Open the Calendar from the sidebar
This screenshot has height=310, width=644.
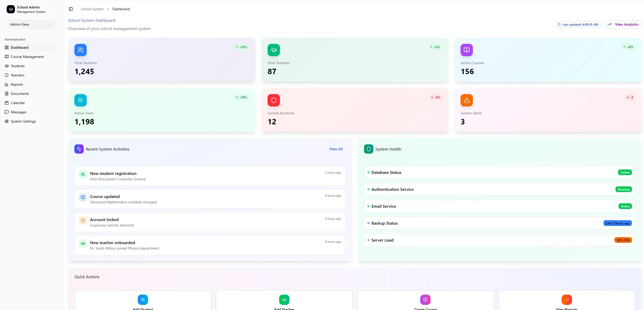tap(17, 103)
